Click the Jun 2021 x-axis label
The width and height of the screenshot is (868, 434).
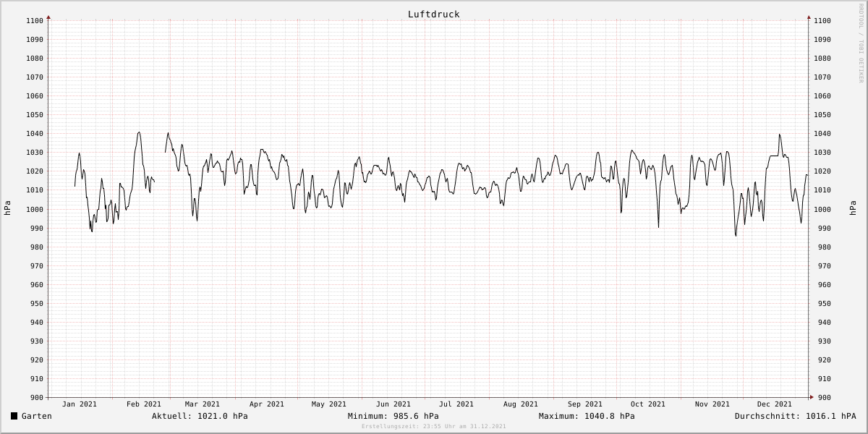click(x=393, y=404)
